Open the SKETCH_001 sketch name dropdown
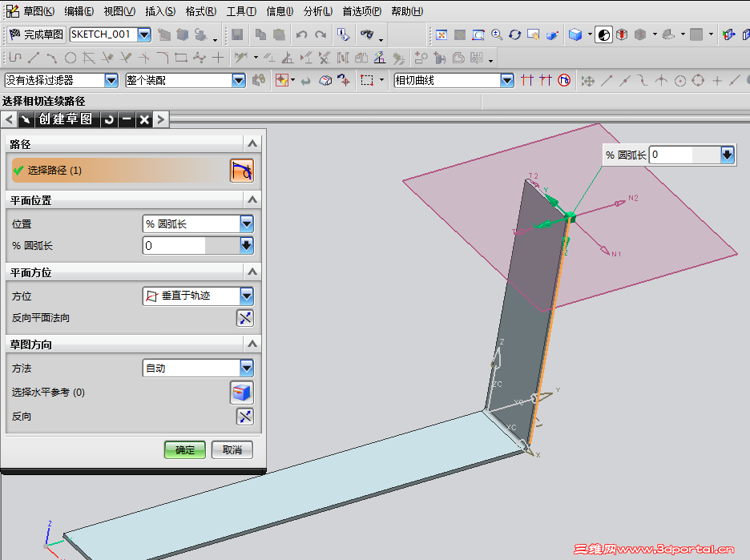Viewport: 750px width, 560px height. click(x=144, y=34)
